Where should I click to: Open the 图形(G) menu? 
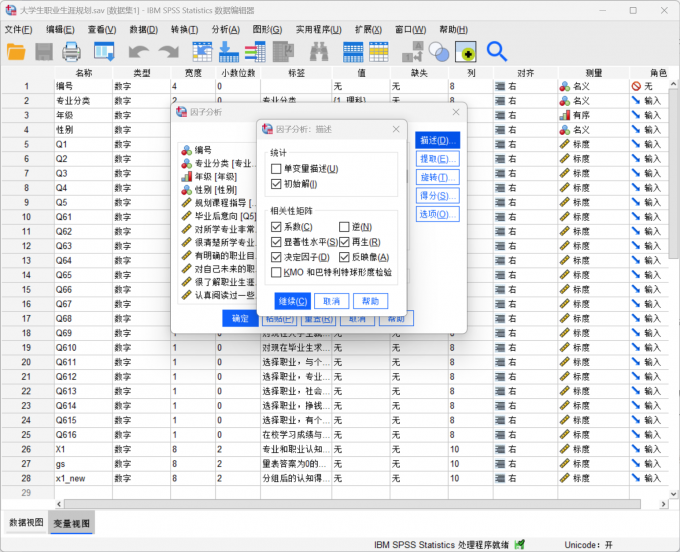pos(267,29)
